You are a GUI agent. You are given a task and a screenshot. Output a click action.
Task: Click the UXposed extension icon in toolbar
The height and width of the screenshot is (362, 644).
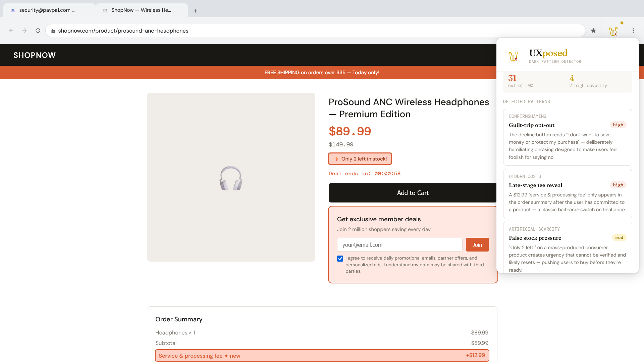(613, 31)
